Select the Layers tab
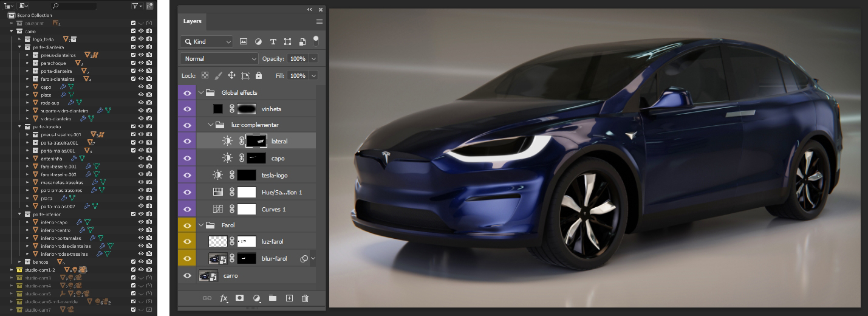Viewport: 868px width, 316px height. click(193, 21)
